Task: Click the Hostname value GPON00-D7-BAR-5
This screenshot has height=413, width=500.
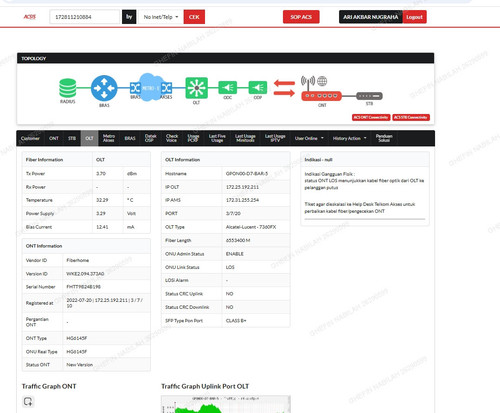Action: (247, 174)
